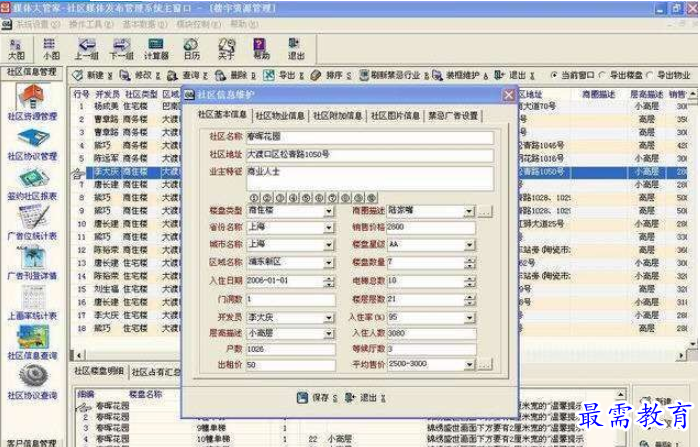Switch to the 社区图片信息 tab
The image size is (700, 447).
point(395,116)
